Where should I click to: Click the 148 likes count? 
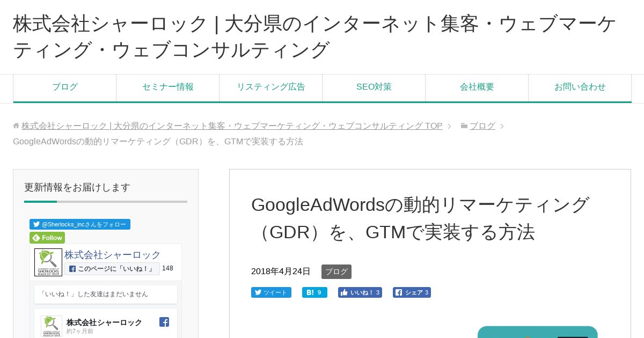pyautogui.click(x=167, y=268)
